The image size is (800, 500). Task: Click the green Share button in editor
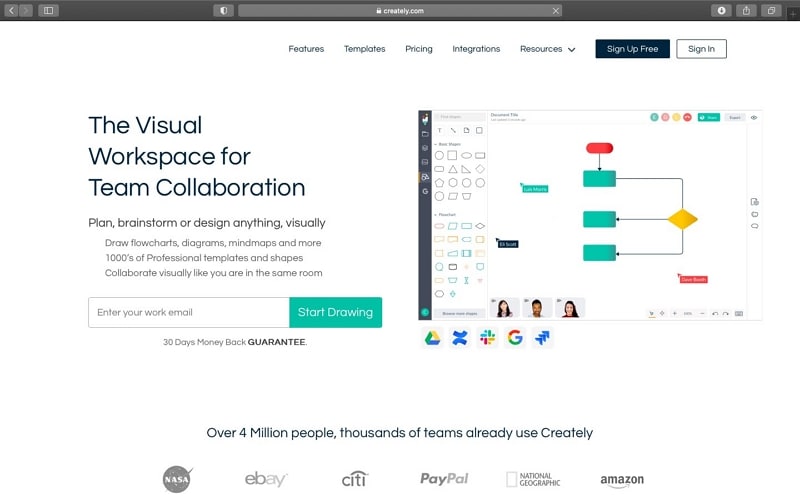(709, 117)
